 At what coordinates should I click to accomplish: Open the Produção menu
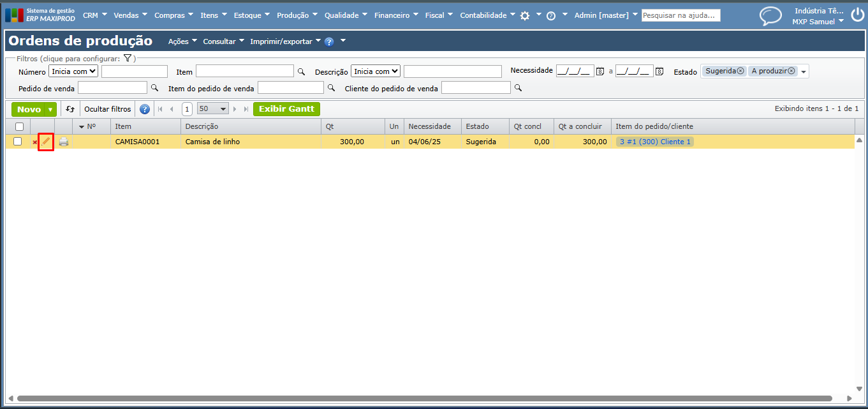point(297,15)
